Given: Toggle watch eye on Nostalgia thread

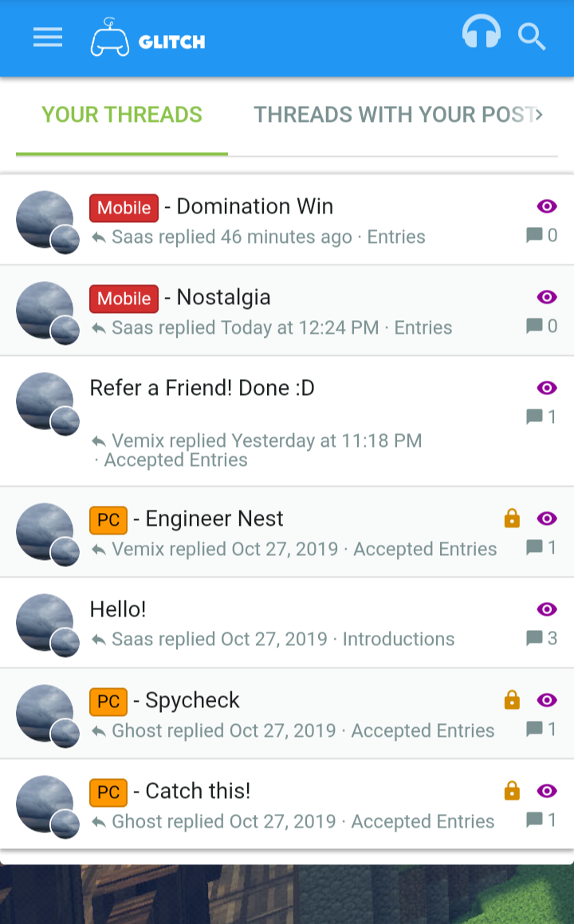Looking at the screenshot, I should [x=547, y=298].
